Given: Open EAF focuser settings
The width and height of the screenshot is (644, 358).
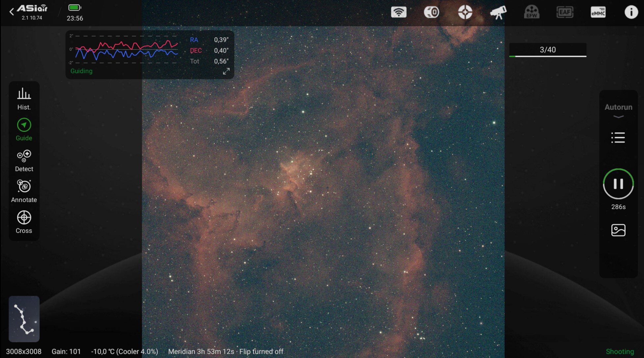Looking at the screenshot, I should 564,12.
